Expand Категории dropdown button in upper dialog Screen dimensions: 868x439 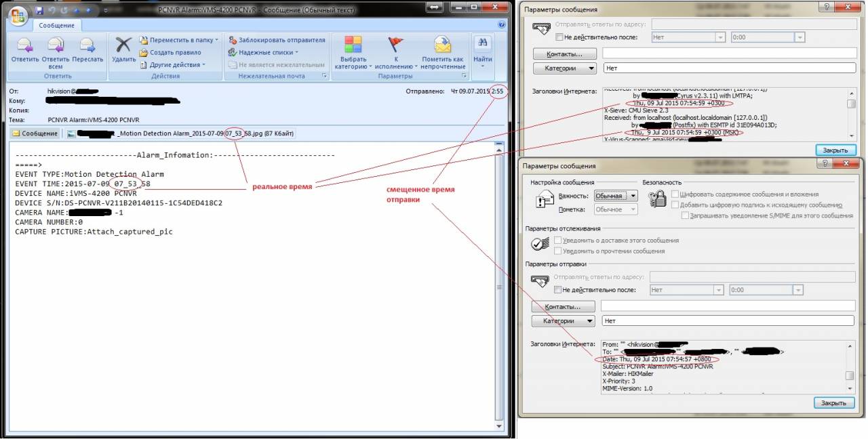tap(565, 68)
